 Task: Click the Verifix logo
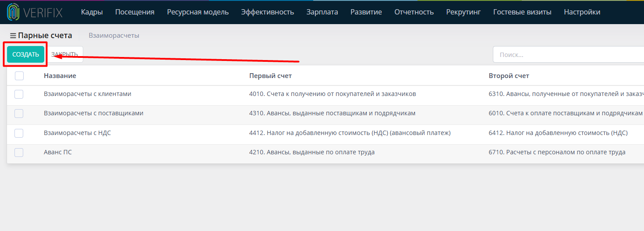[x=35, y=12]
